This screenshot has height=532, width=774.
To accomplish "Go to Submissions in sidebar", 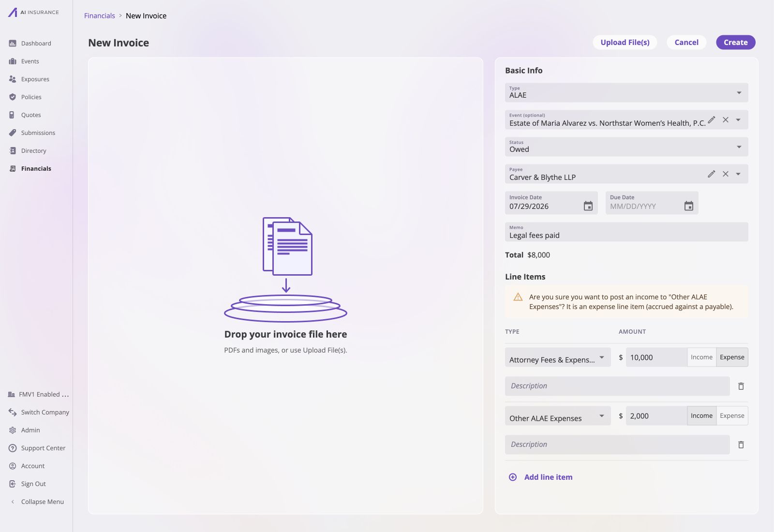I will [x=38, y=133].
